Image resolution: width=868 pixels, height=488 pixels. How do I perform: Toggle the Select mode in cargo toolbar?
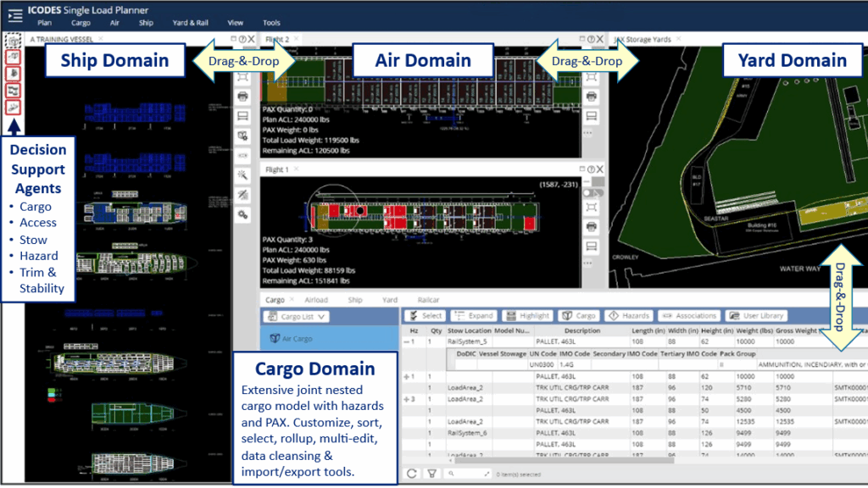point(425,316)
